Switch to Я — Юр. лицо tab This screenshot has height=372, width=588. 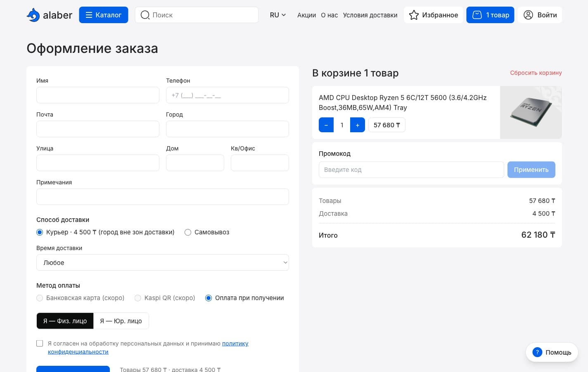coord(121,321)
